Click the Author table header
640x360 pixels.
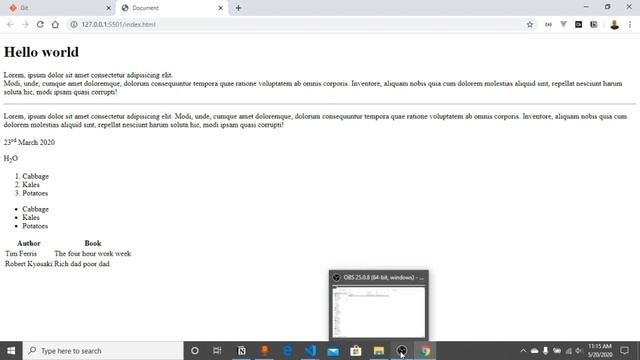[29, 243]
